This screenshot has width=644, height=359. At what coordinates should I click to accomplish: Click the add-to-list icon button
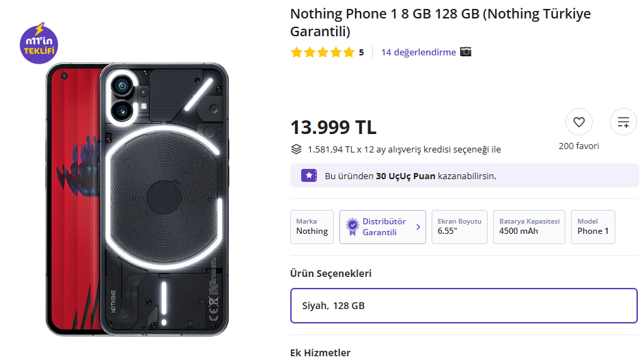pos(623,122)
